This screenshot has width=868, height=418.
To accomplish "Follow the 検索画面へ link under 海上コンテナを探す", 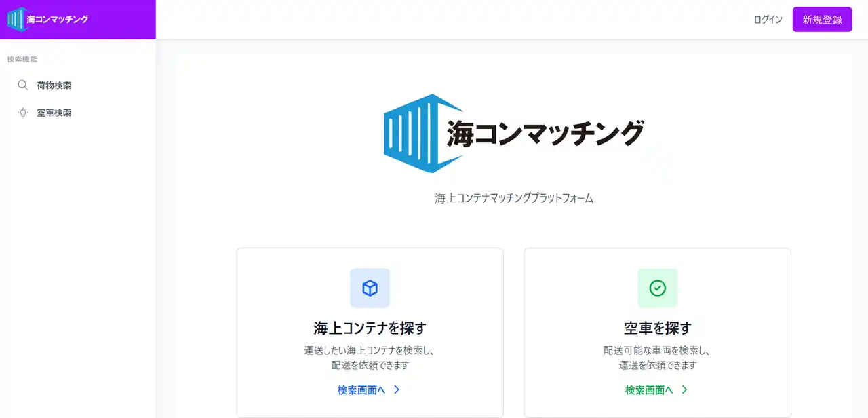I will pyautogui.click(x=363, y=389).
